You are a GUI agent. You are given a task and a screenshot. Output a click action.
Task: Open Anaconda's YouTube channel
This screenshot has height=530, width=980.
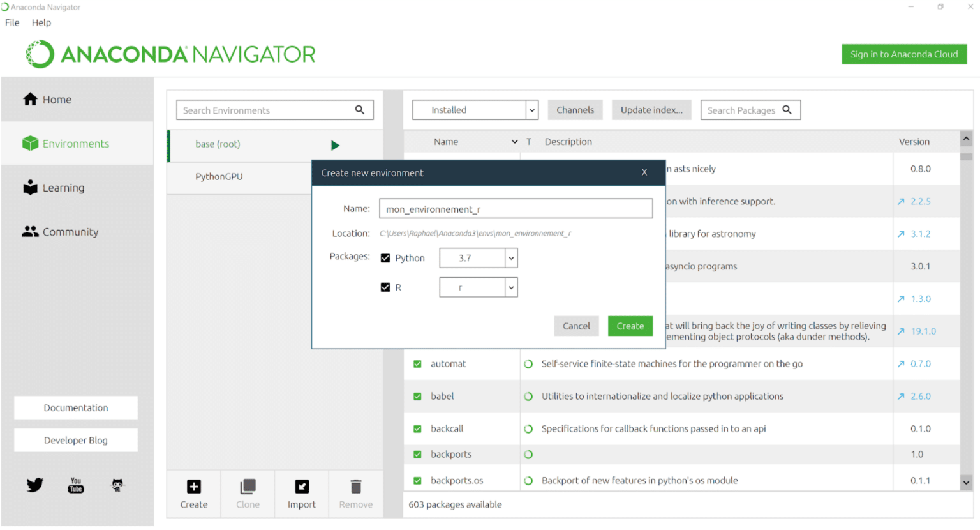click(x=75, y=485)
